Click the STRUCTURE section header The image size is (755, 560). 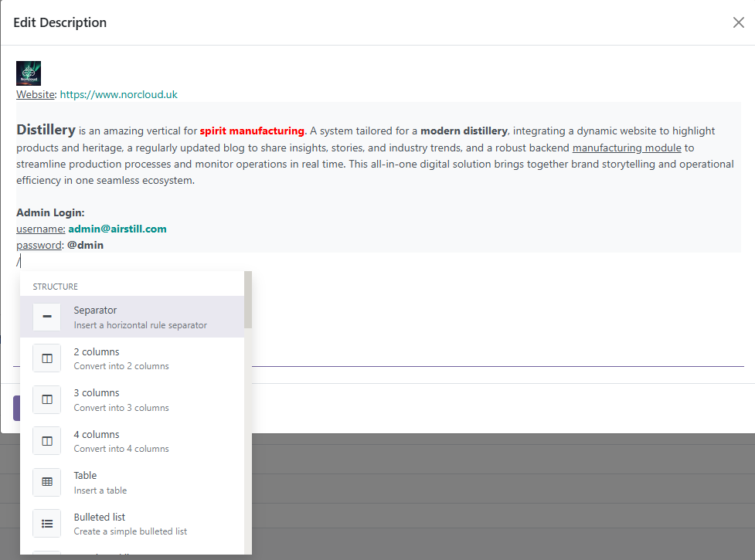coord(55,287)
